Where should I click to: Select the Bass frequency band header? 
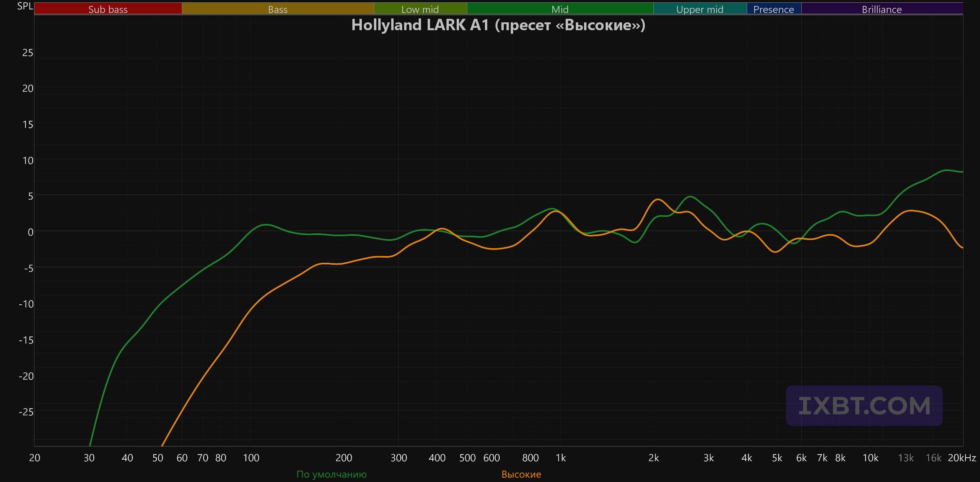coord(278,9)
